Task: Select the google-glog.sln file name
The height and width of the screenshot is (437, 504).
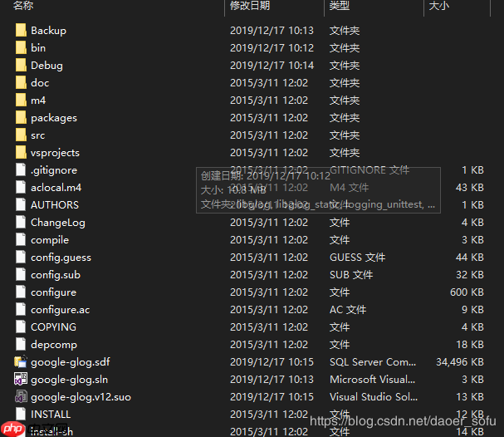Action: (70, 380)
